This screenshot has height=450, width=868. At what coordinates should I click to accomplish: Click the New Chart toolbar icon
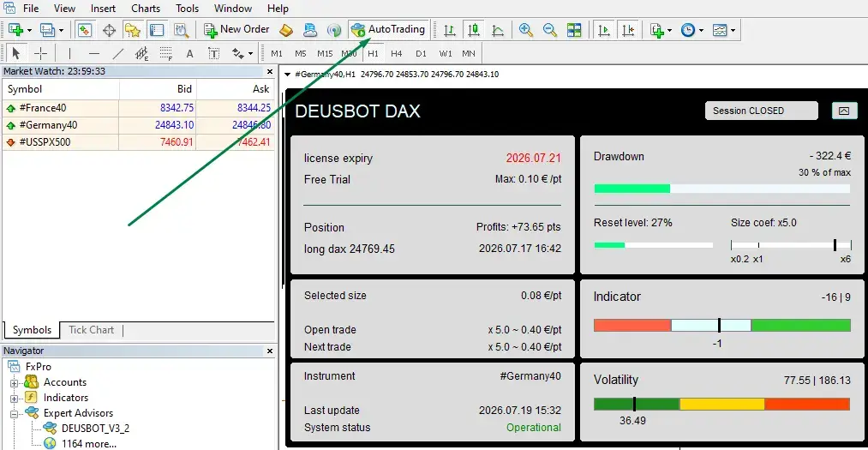coord(15,30)
